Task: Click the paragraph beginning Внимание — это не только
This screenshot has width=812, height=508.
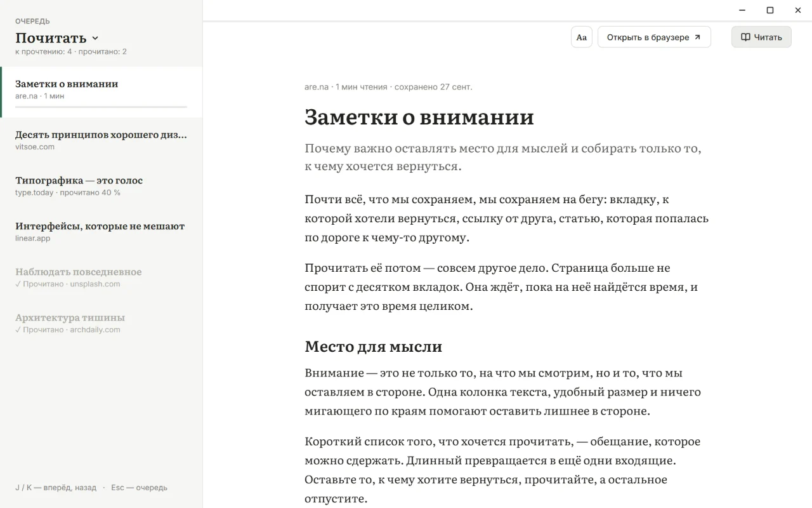Action: pos(503,392)
